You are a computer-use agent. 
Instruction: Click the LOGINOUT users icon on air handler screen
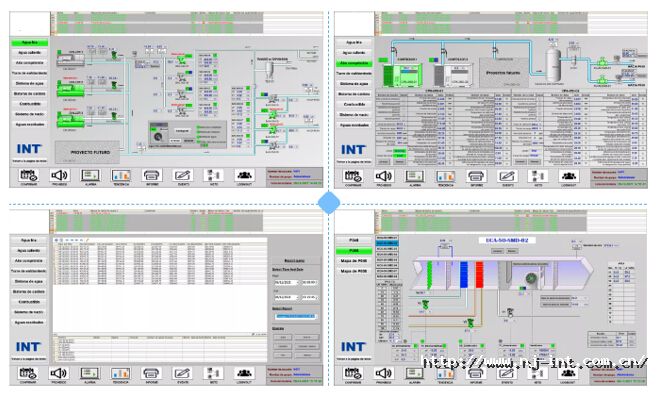coord(569,373)
